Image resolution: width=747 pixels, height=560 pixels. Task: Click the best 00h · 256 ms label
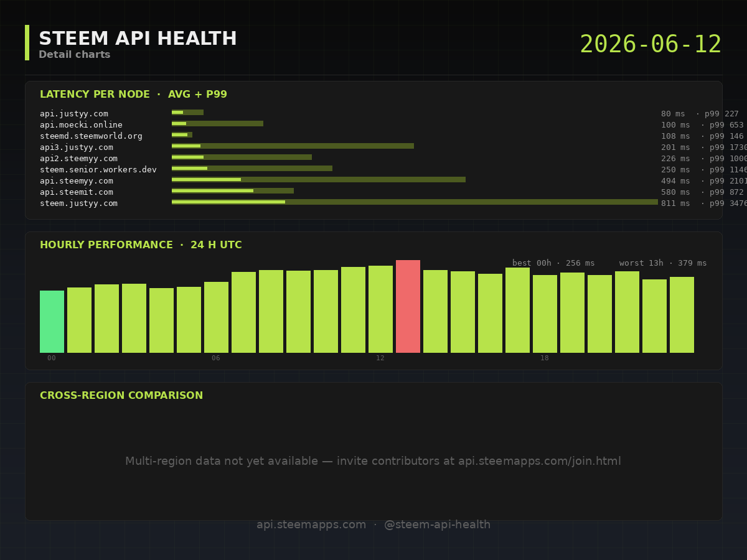point(553,263)
